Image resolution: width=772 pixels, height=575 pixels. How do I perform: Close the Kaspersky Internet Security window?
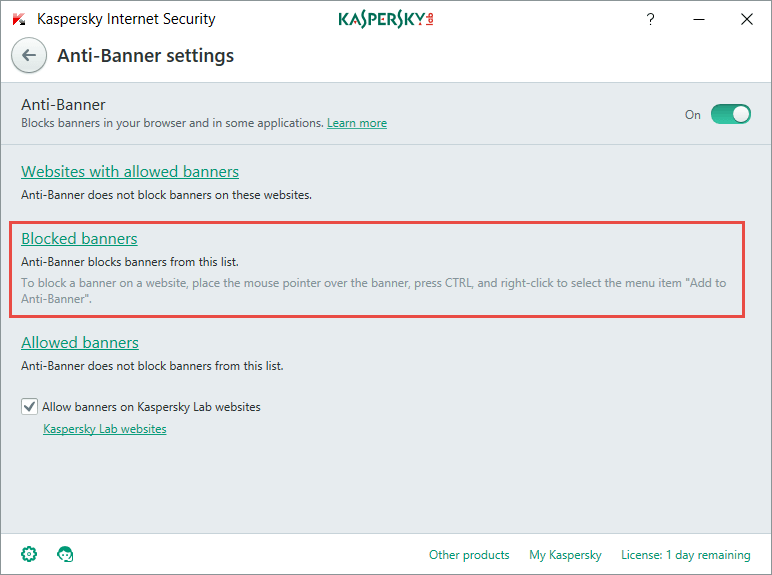tap(747, 19)
